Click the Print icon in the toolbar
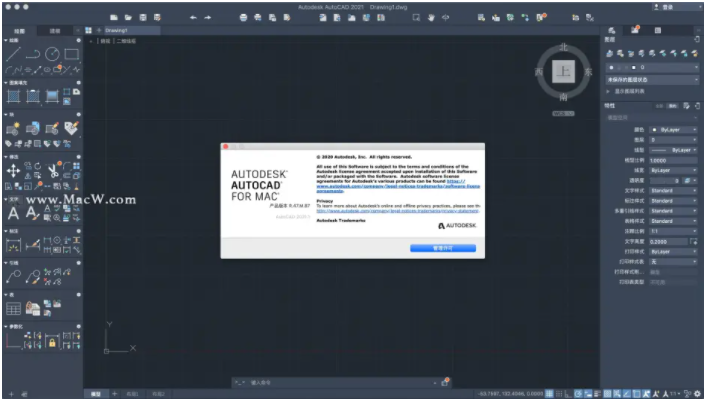704x400 pixels. click(243, 18)
